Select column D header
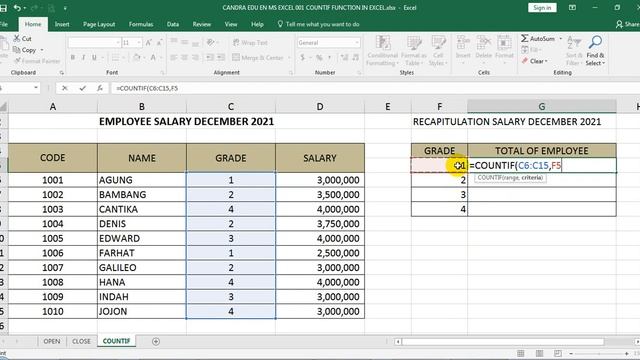640x360 pixels. 320,107
